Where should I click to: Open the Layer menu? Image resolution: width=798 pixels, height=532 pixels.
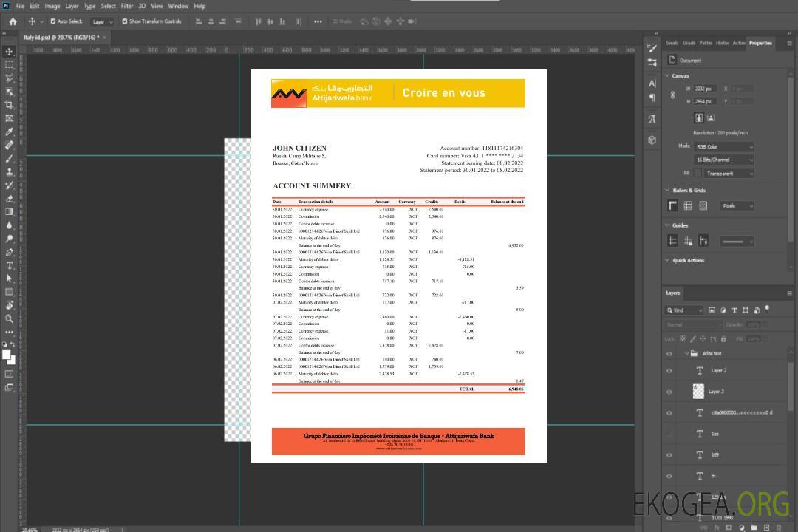(72, 6)
